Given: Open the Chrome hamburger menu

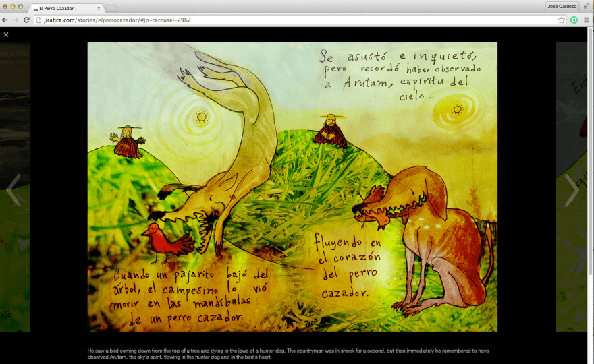Looking at the screenshot, I should point(586,20).
